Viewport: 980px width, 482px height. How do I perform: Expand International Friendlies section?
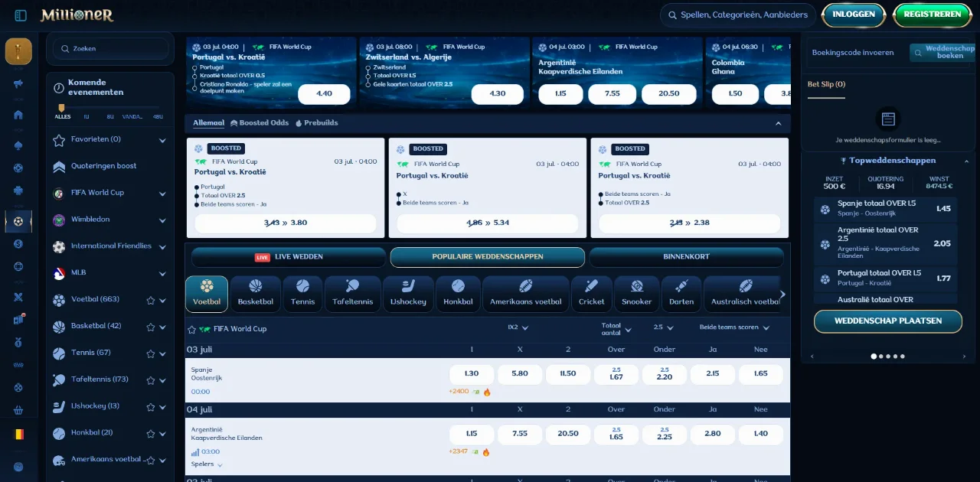[162, 247]
